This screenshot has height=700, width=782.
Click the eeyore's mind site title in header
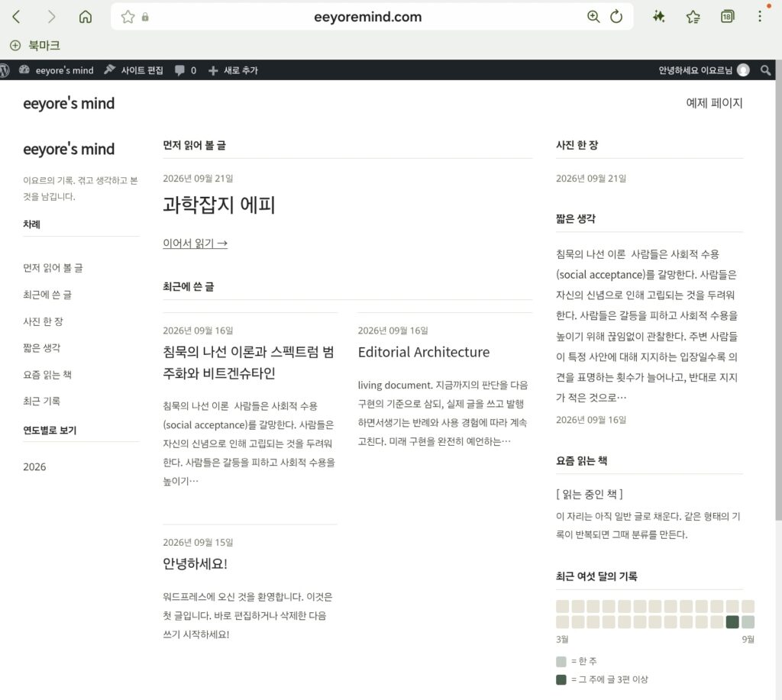(x=69, y=103)
